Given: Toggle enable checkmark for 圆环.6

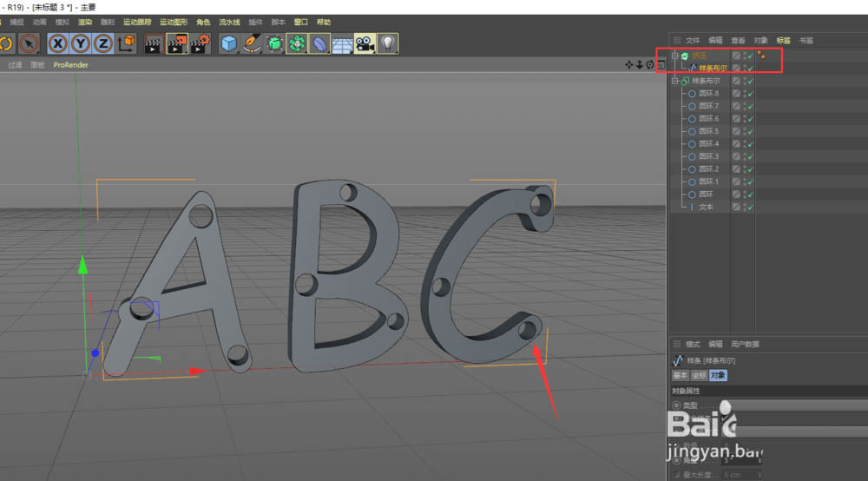Looking at the screenshot, I should click(x=751, y=119).
